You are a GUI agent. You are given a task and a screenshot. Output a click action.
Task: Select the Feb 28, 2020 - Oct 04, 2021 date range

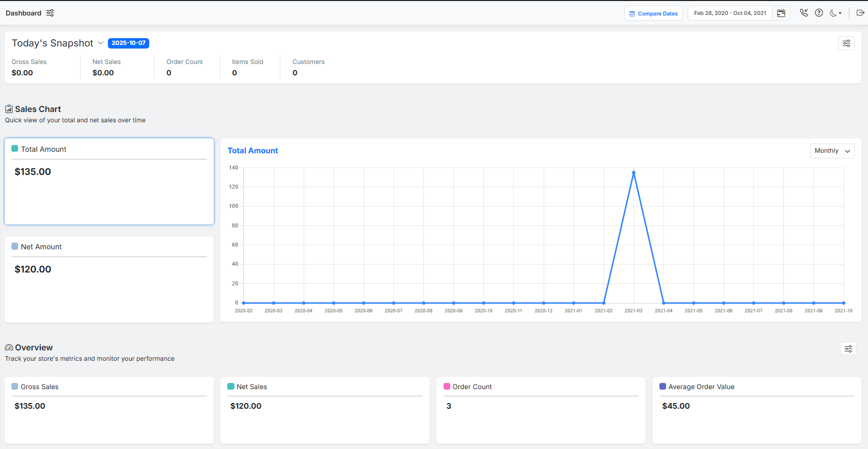pyautogui.click(x=730, y=13)
